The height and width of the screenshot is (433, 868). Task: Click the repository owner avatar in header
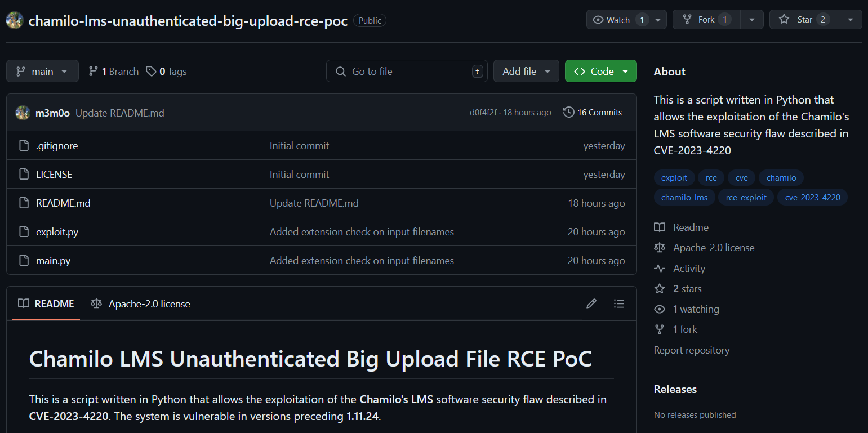tap(15, 20)
